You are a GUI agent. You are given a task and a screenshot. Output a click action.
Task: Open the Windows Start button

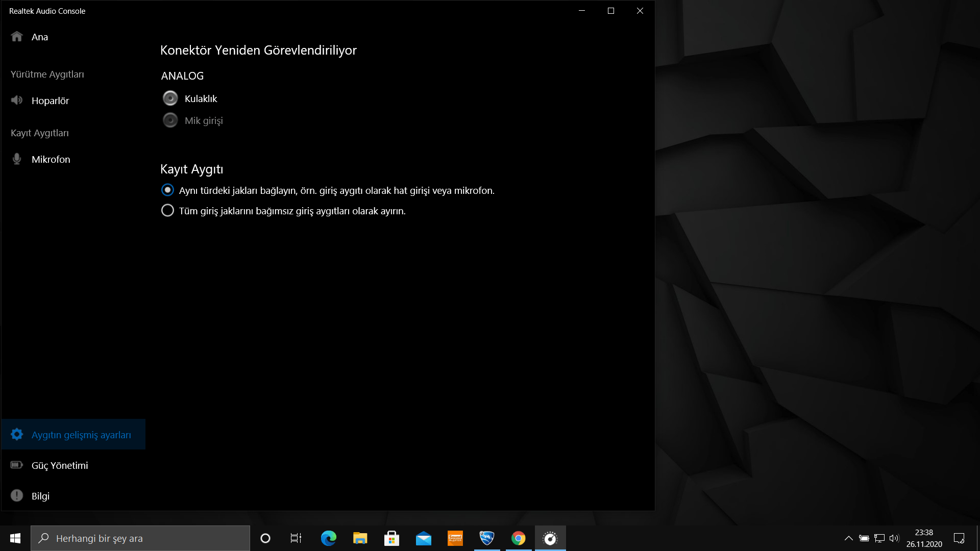[x=15, y=538]
